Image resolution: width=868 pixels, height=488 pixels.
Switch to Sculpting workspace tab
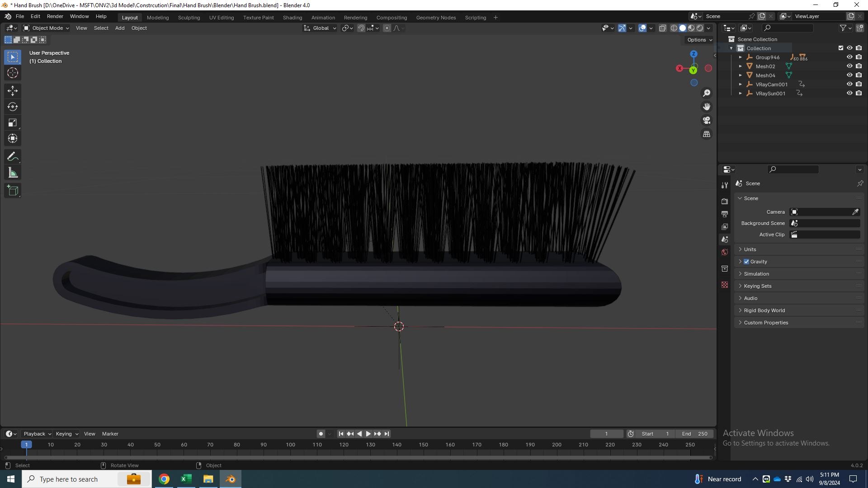pos(189,18)
